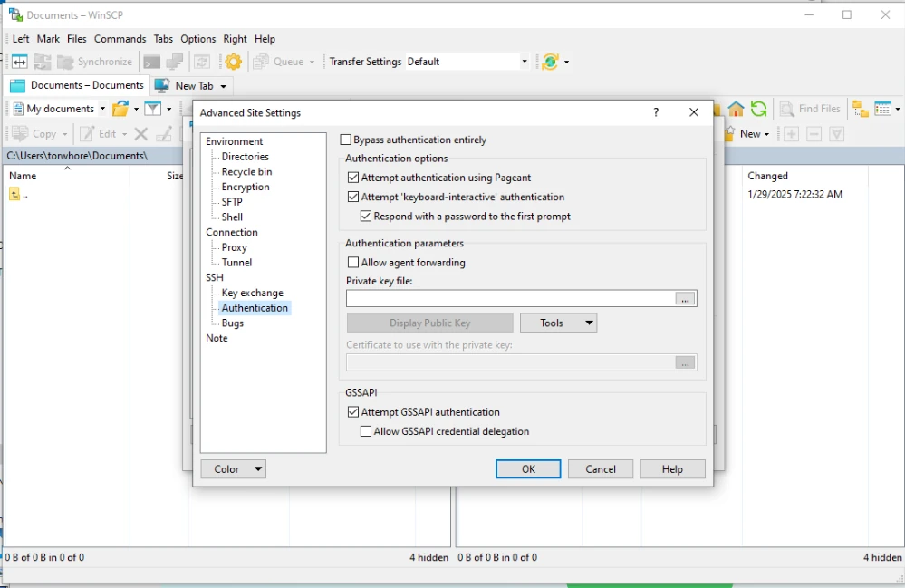This screenshot has width=905, height=588.
Task: Click the Preferences gear icon in toolbar
Action: [234, 62]
